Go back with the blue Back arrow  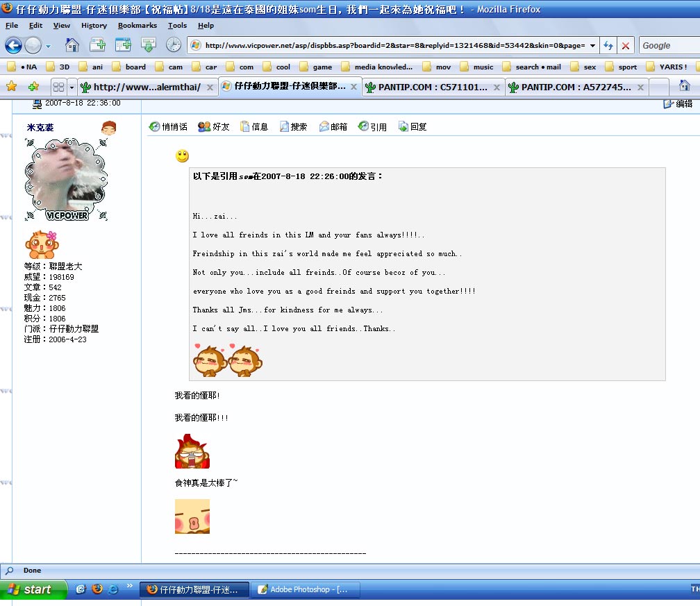click(13, 45)
